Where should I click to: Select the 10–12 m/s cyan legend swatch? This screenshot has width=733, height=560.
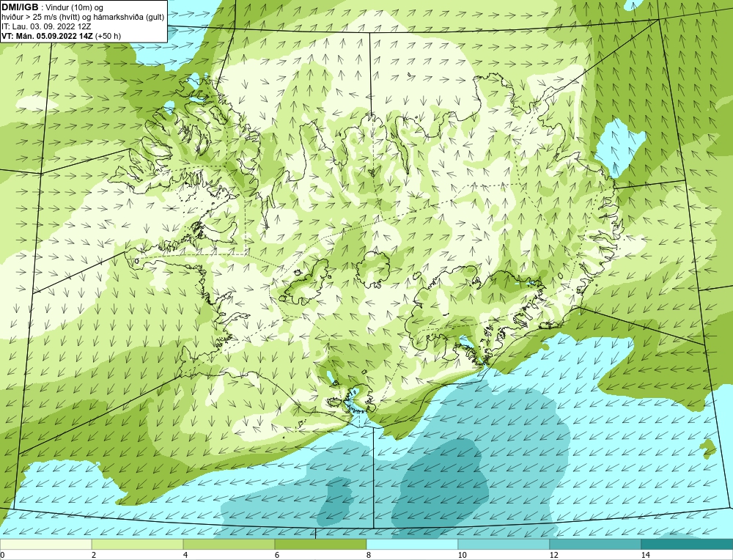tap(504, 544)
